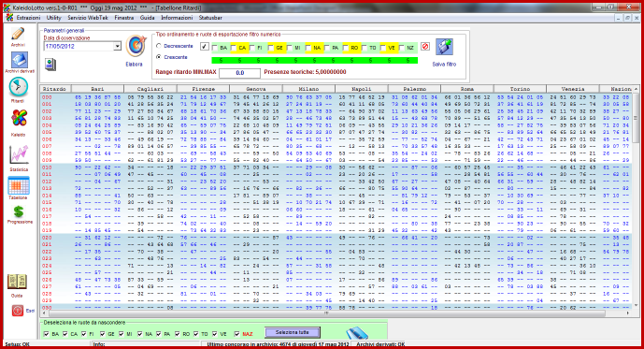The height and width of the screenshot is (349, 644).
Task: Check the VE export filter checkbox
Action: point(383,48)
